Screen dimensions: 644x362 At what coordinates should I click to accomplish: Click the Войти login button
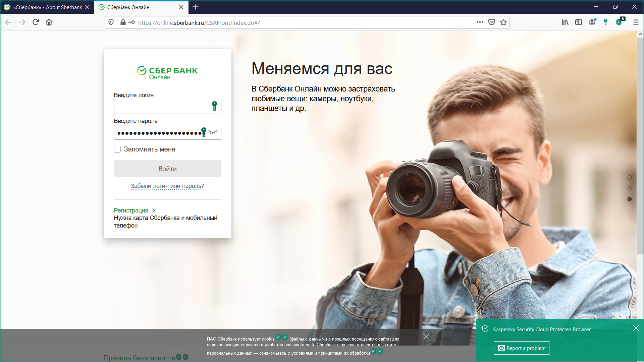pyautogui.click(x=168, y=169)
